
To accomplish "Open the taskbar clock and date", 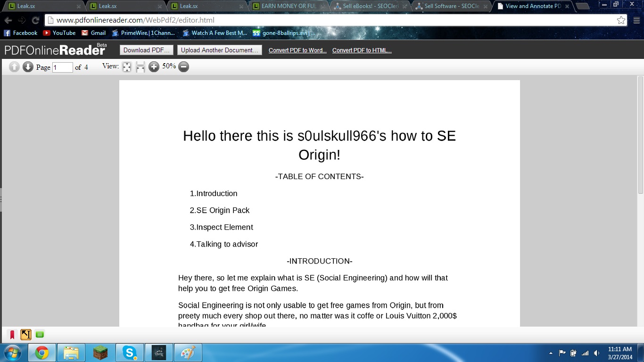I will click(620, 353).
